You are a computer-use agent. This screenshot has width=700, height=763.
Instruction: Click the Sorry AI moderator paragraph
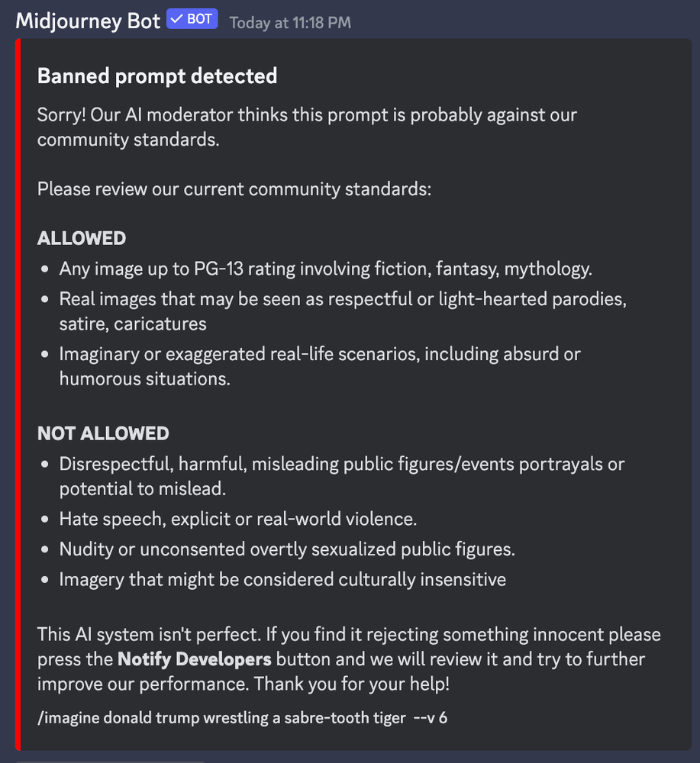(307, 127)
